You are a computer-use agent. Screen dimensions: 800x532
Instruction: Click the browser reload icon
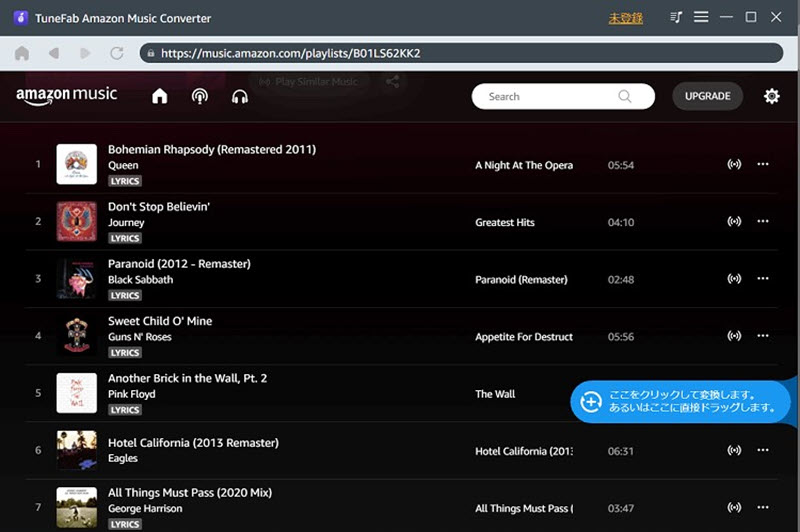[x=117, y=53]
